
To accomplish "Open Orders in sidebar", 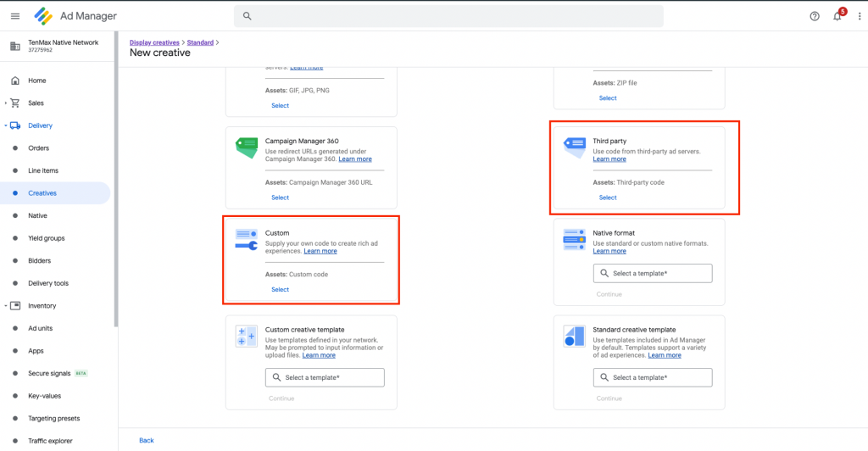I will click(x=39, y=148).
